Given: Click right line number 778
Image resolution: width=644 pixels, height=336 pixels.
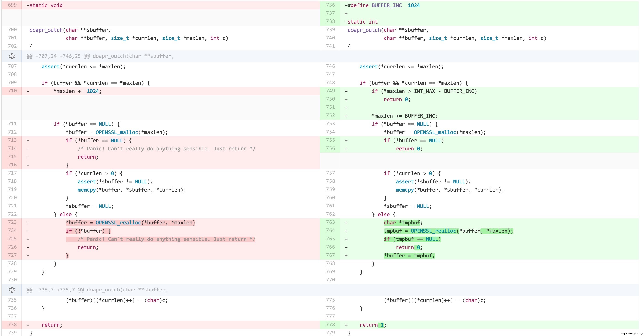Looking at the screenshot, I should [330, 325].
